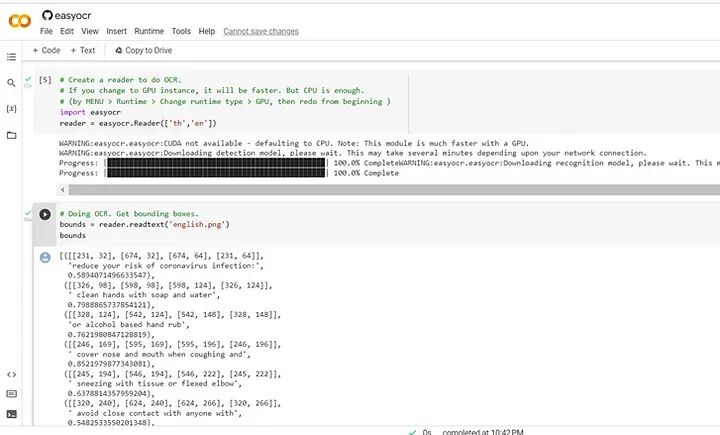Open the code snippets icon
This screenshot has height=435, width=720.
(x=11, y=374)
